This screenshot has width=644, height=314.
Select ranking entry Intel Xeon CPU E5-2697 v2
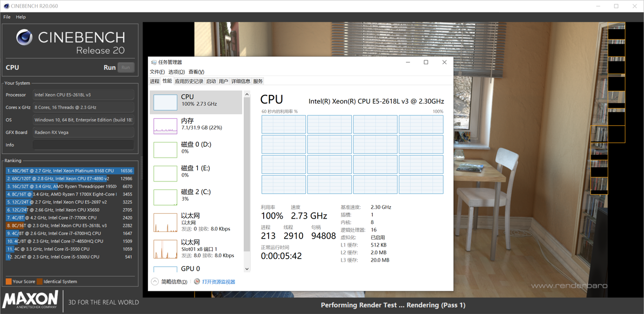coord(70,202)
